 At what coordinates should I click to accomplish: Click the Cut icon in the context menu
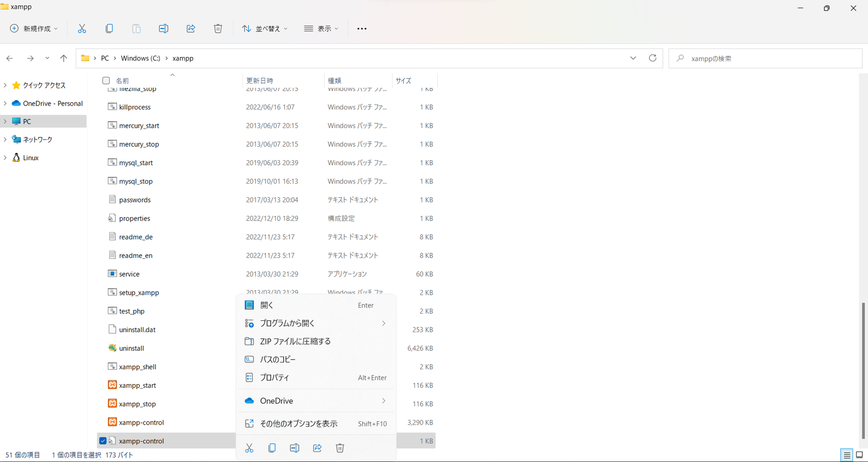coord(249,448)
